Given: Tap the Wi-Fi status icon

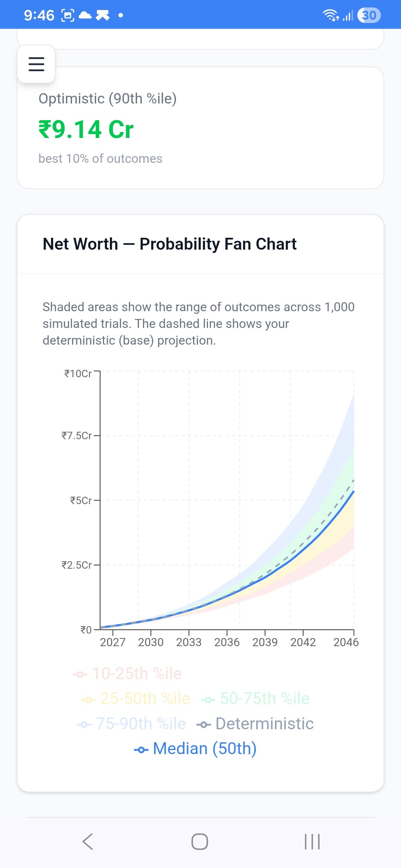Looking at the screenshot, I should (330, 15).
